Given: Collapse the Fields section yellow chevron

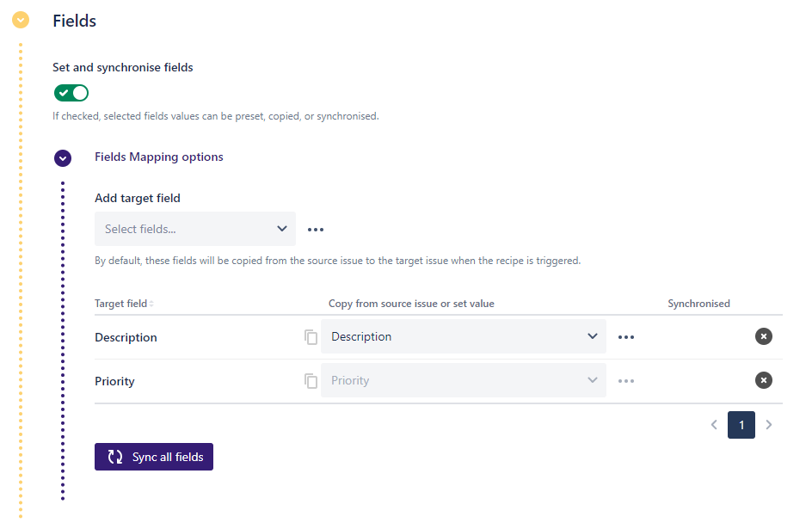Looking at the screenshot, I should [x=21, y=21].
